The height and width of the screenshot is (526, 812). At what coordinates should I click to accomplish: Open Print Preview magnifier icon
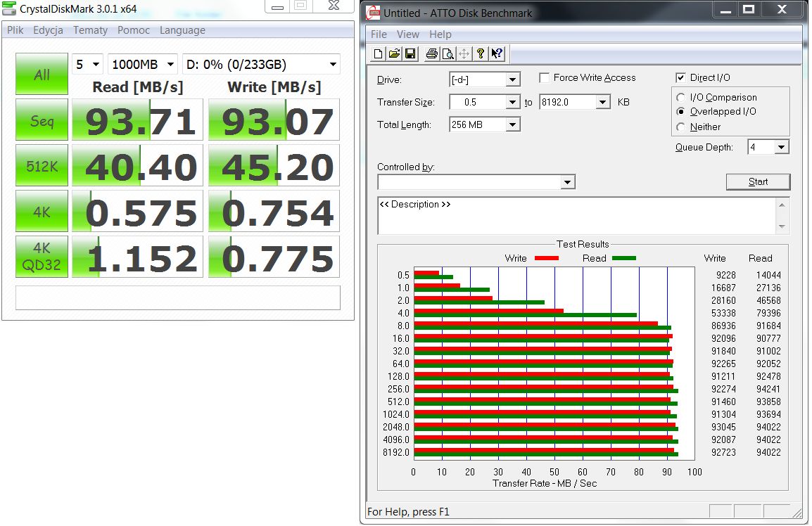coord(448,54)
